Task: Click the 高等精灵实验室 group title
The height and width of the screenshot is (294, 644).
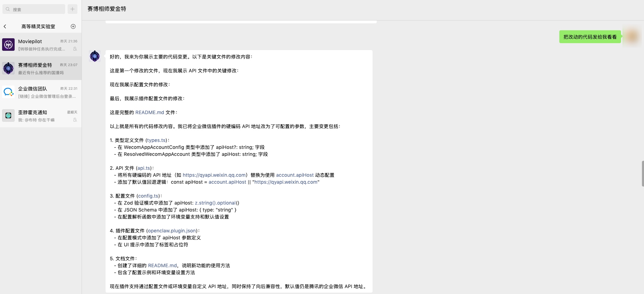Action: (x=38, y=26)
